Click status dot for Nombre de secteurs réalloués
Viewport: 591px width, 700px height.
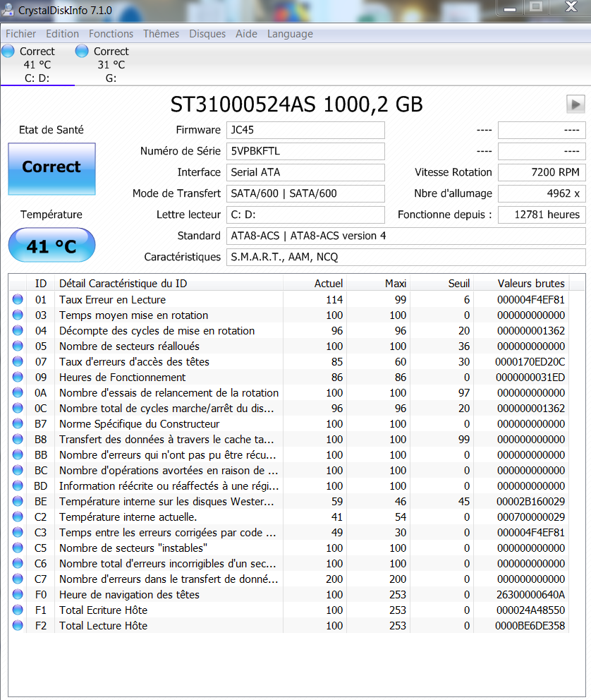(x=18, y=346)
